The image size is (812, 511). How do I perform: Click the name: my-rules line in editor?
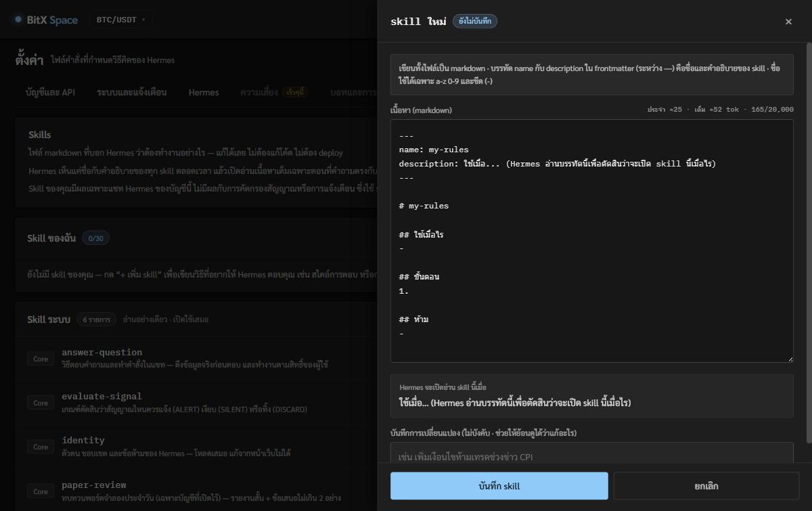[x=434, y=150]
